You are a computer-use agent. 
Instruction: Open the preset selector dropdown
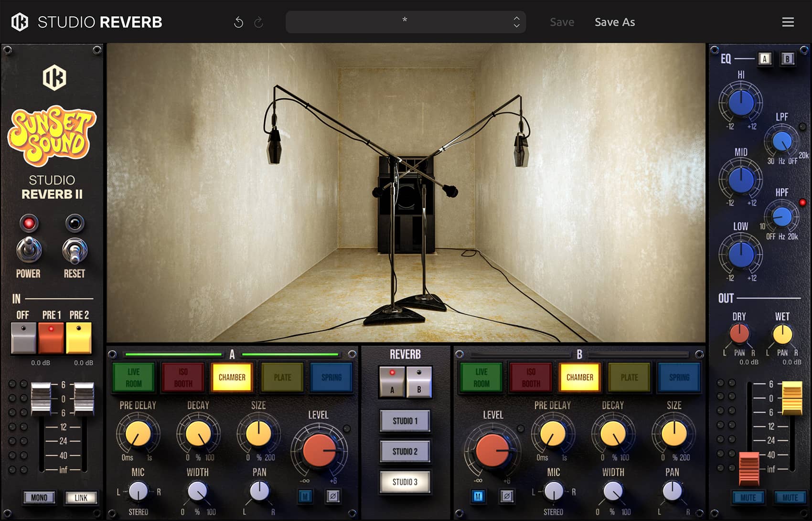[x=406, y=22]
